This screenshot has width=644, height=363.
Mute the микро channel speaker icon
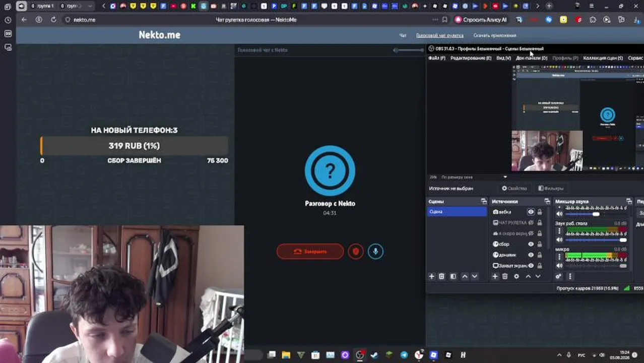(x=559, y=266)
